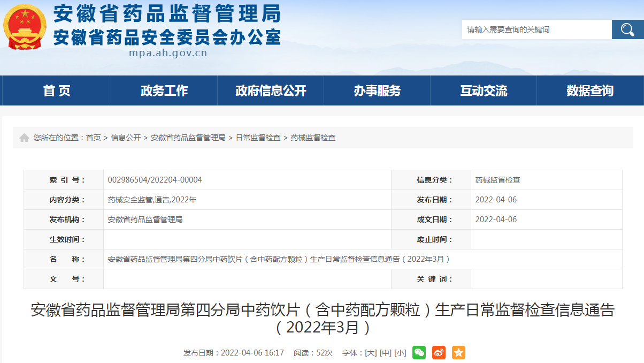644x363 pixels.
Task: Open the 办事服务 navigation tab
Action: click(x=377, y=90)
